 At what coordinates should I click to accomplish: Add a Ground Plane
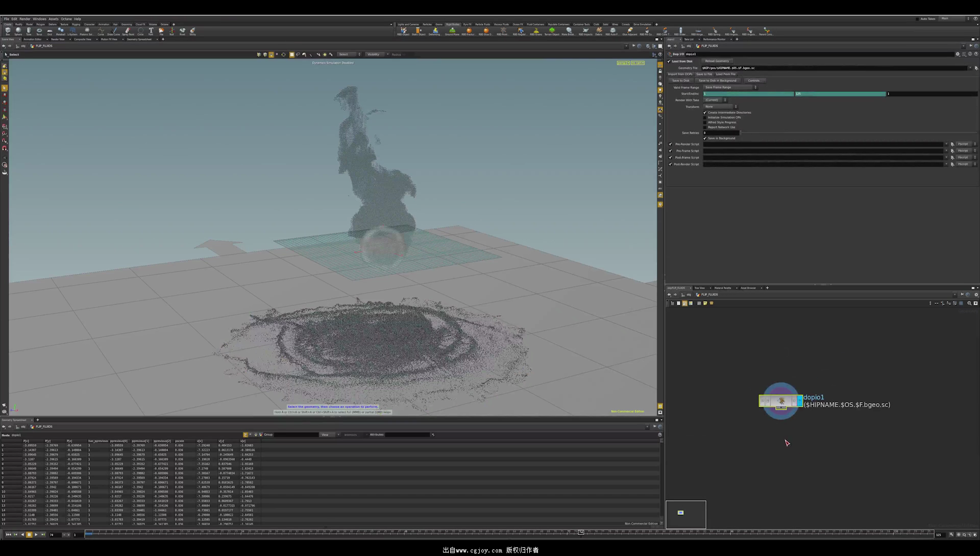[452, 31]
